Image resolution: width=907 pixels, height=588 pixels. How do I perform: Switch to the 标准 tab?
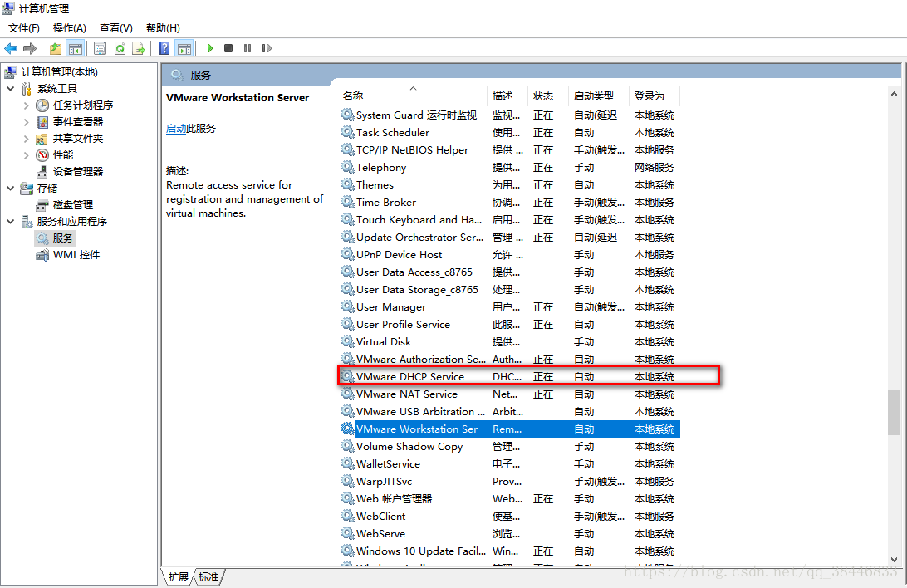coord(208,576)
